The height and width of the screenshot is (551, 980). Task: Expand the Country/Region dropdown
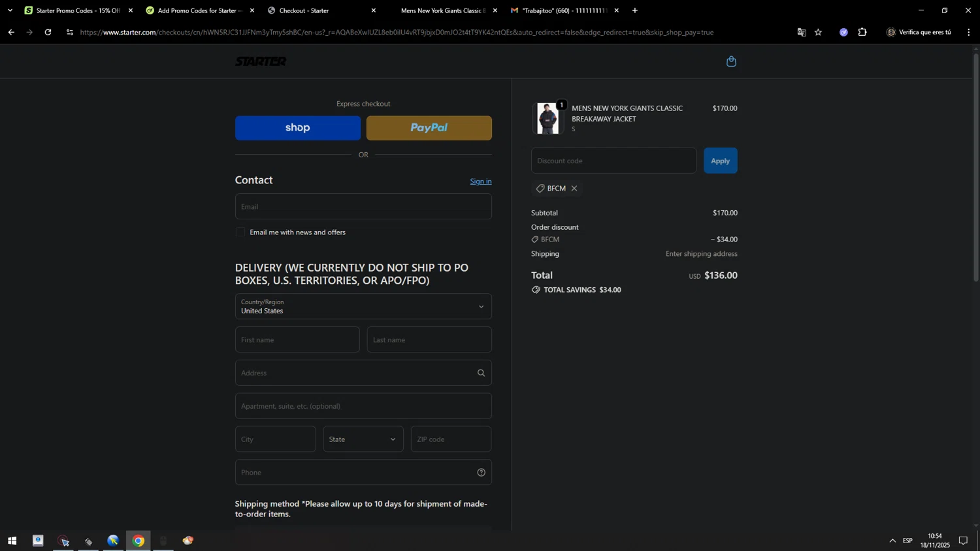click(x=363, y=306)
